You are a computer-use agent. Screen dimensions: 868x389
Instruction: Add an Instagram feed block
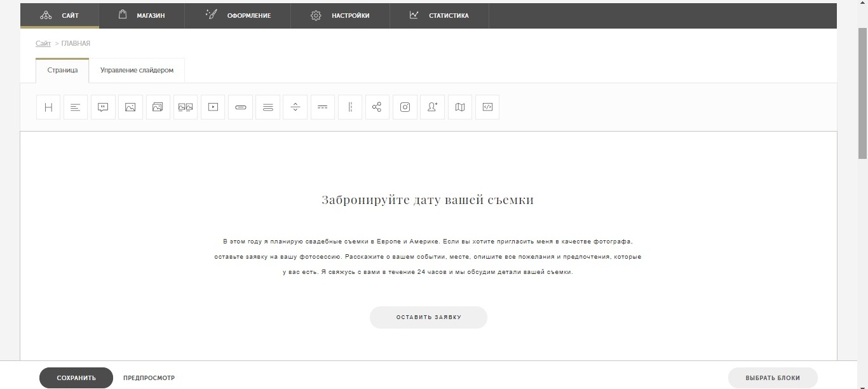point(405,107)
